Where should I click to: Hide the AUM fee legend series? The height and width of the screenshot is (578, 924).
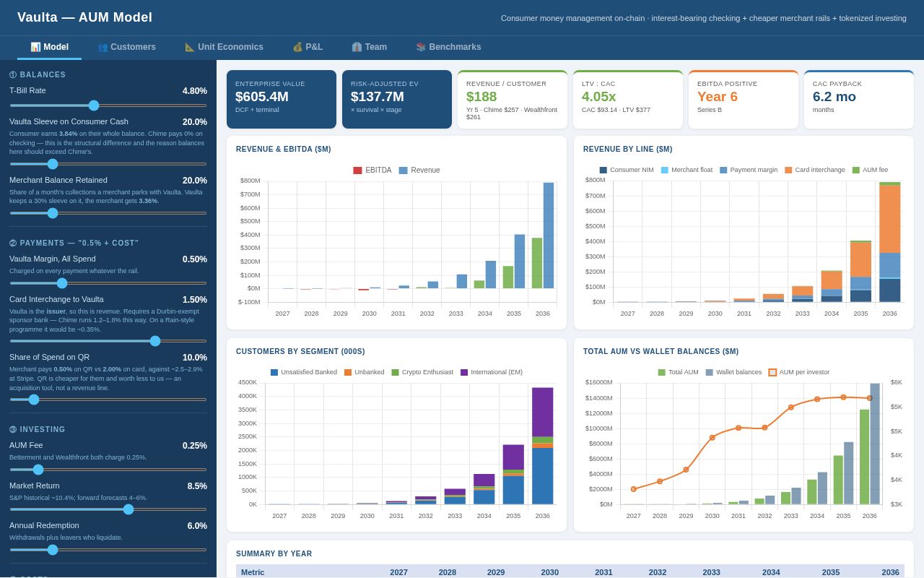(871, 171)
